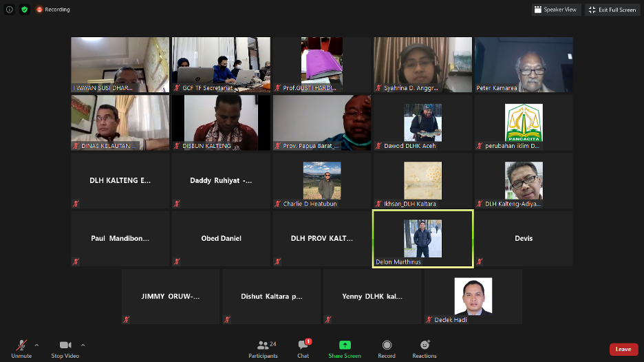Start recording with the Record icon
The image size is (644, 362).
pos(387,345)
